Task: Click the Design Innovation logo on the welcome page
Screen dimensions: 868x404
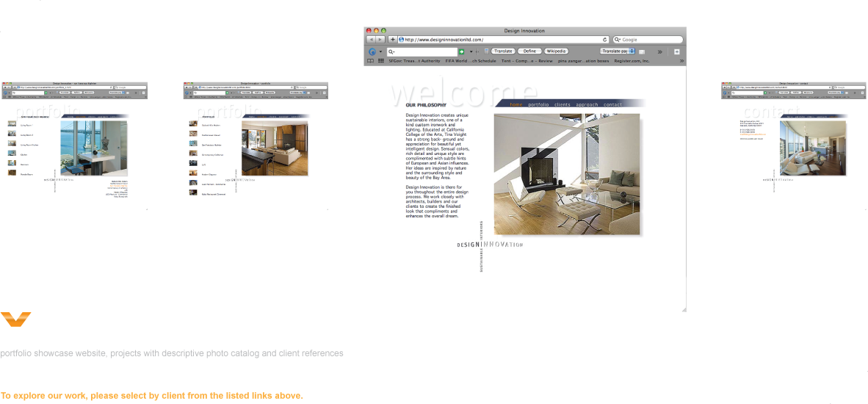Action: (490, 244)
